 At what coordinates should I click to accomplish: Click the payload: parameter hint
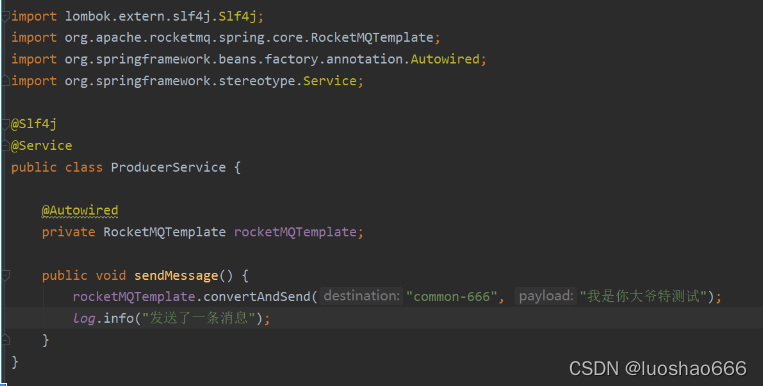545,296
